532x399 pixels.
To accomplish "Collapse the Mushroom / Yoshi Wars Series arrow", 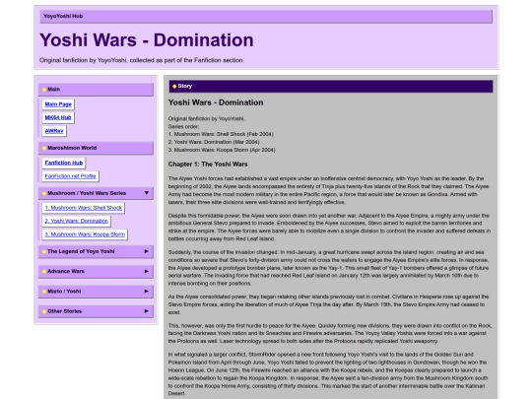I will tap(147, 193).
